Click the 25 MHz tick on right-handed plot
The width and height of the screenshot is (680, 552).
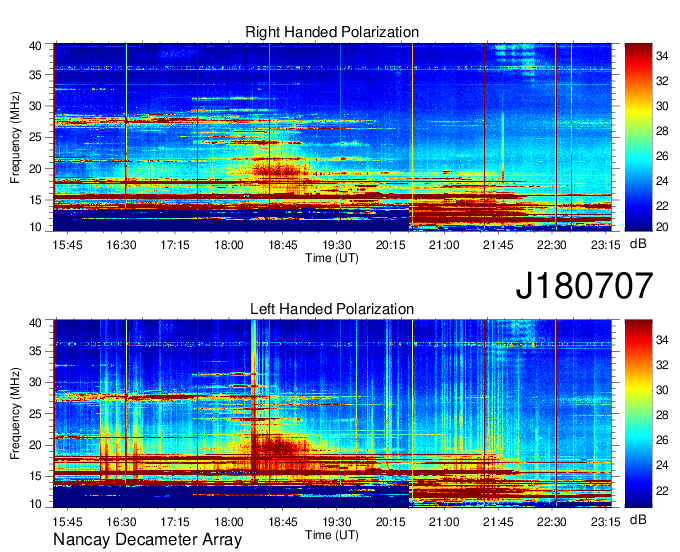tap(35, 137)
